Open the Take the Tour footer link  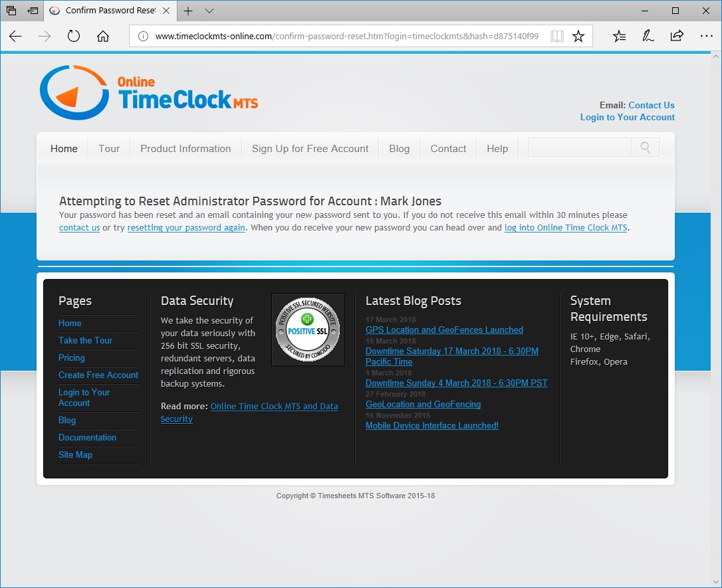point(85,340)
